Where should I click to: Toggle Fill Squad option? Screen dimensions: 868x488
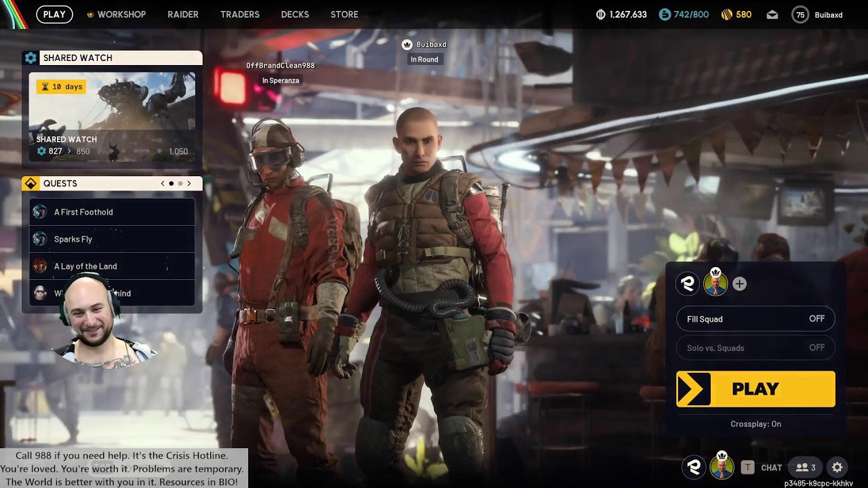tap(755, 319)
